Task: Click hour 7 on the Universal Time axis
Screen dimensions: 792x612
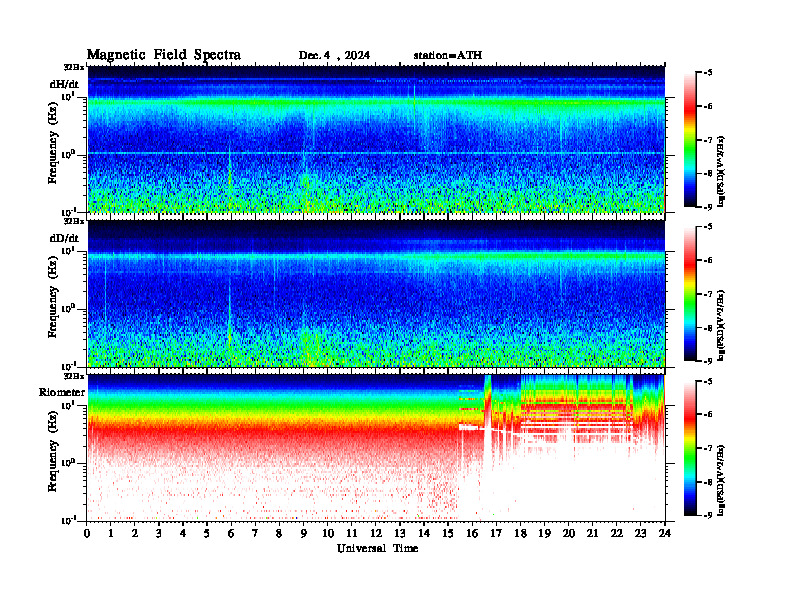Action: (255, 534)
